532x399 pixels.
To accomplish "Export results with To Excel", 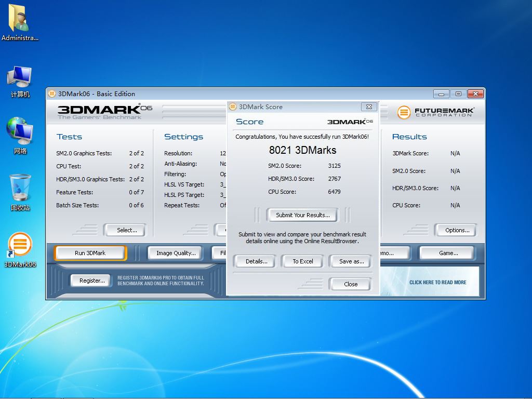I will 303,261.
